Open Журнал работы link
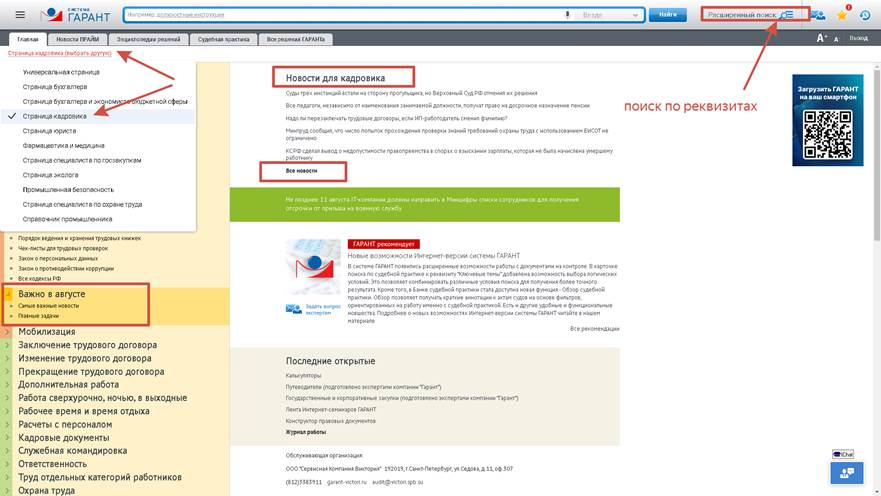Screen dimensions: 881x496 pyautogui.click(x=306, y=432)
